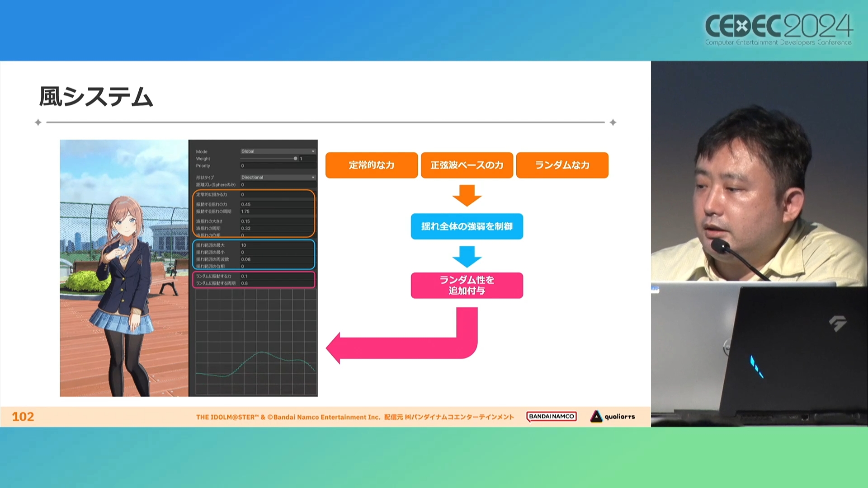Click the character preview image

coord(124,268)
